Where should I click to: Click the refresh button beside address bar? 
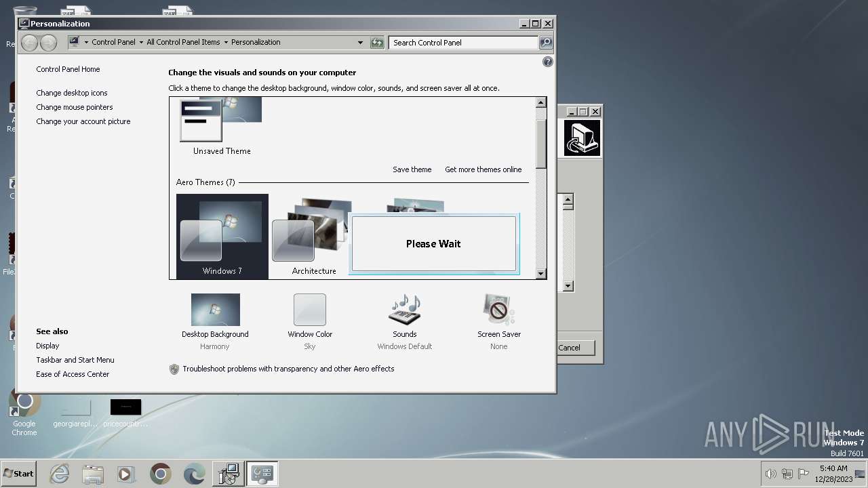click(x=377, y=42)
